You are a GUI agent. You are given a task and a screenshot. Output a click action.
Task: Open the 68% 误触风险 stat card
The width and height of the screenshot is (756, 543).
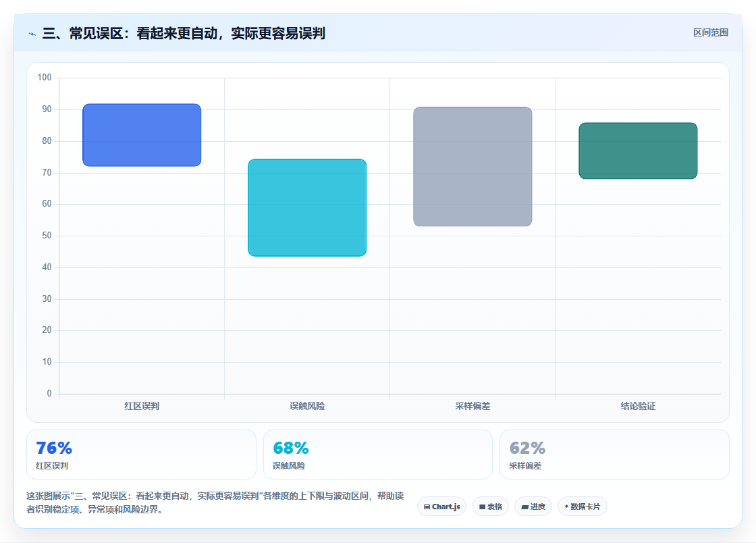pos(377,455)
